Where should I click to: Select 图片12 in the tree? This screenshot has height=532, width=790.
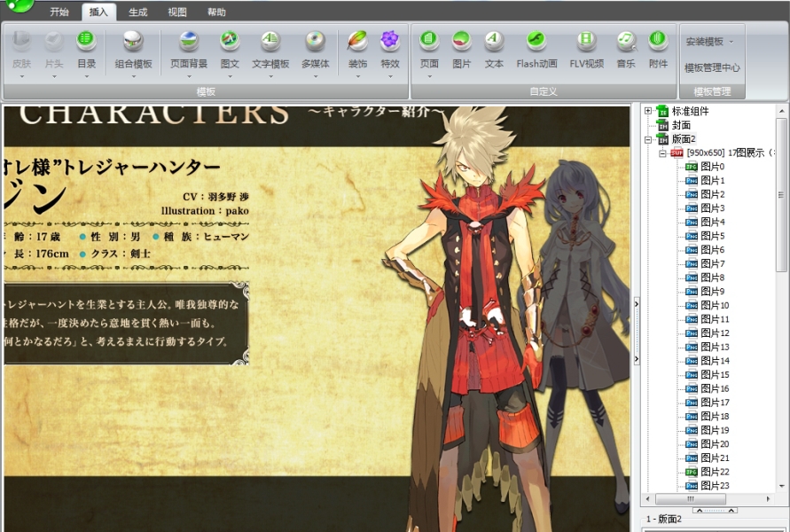click(x=715, y=333)
